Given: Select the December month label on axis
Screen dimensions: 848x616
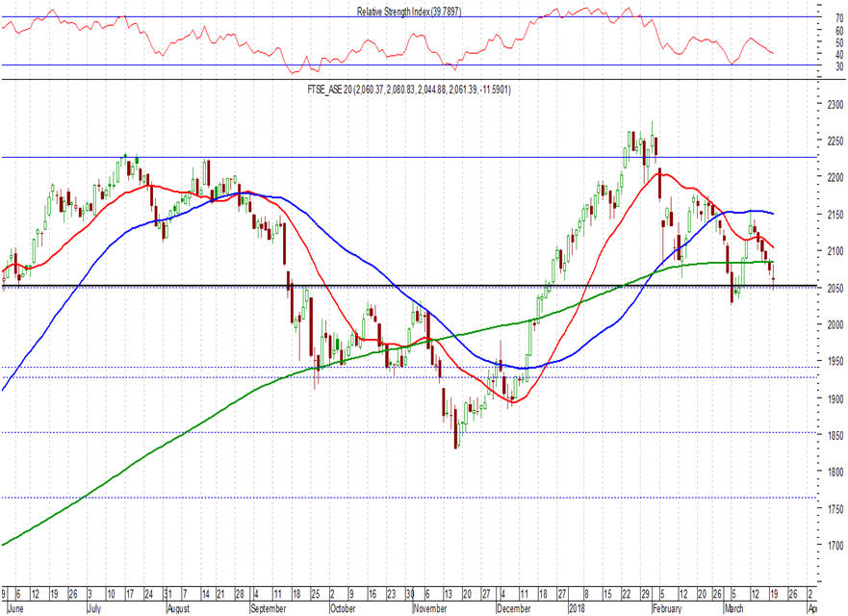Looking at the screenshot, I should pos(514,608).
